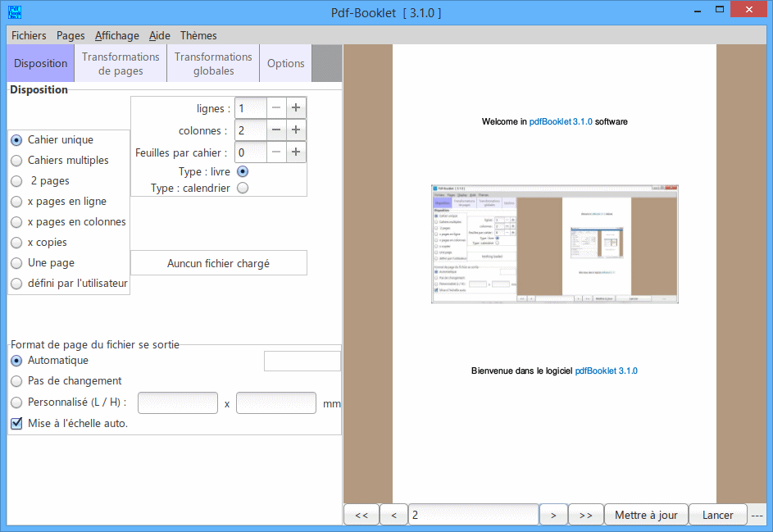Click the embedded screenshot in preview page
Viewport: 773px width, 532px height.
[555, 244]
